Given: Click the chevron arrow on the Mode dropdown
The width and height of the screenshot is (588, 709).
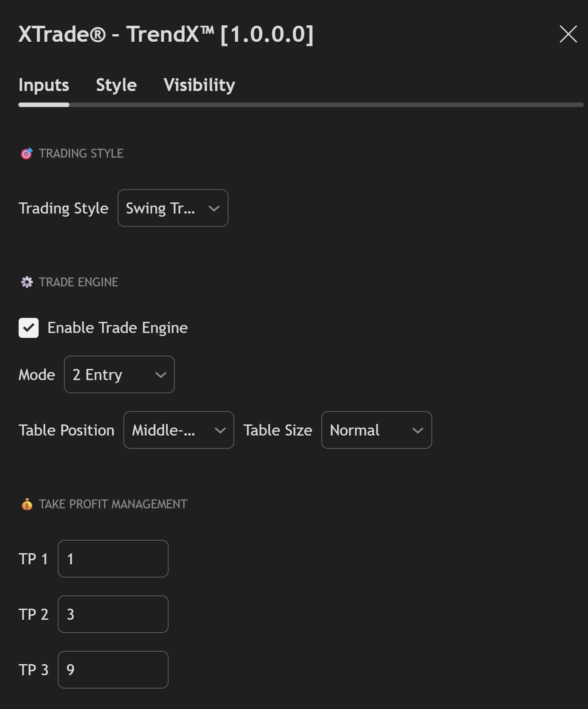Looking at the screenshot, I should tap(161, 375).
